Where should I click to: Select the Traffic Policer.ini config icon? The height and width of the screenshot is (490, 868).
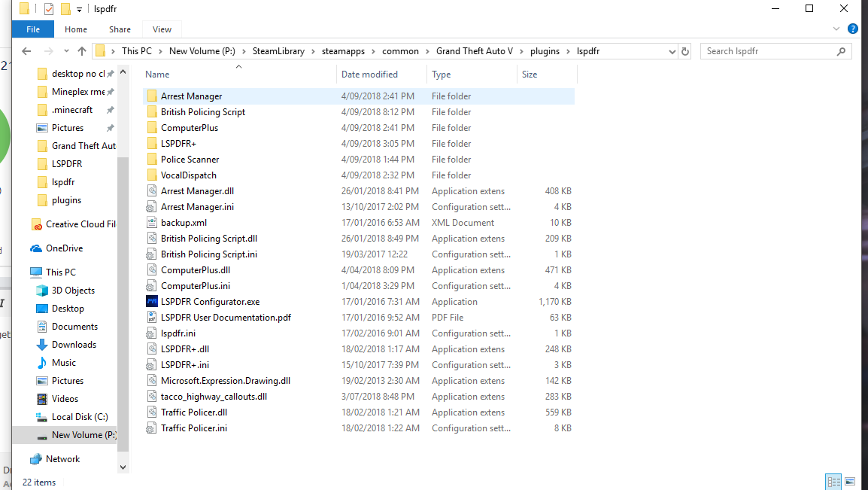tap(151, 428)
